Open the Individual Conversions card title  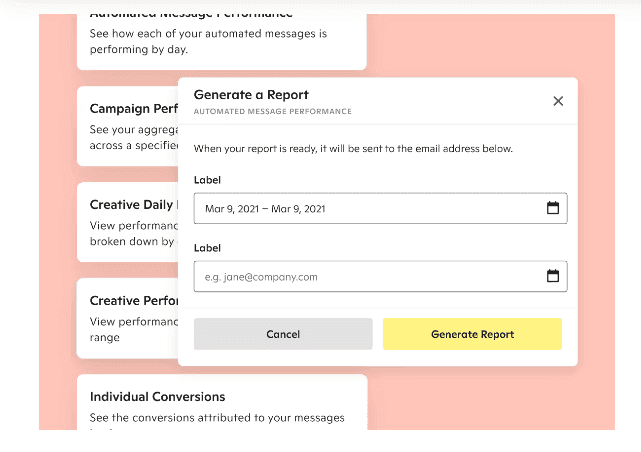pyautogui.click(x=157, y=396)
